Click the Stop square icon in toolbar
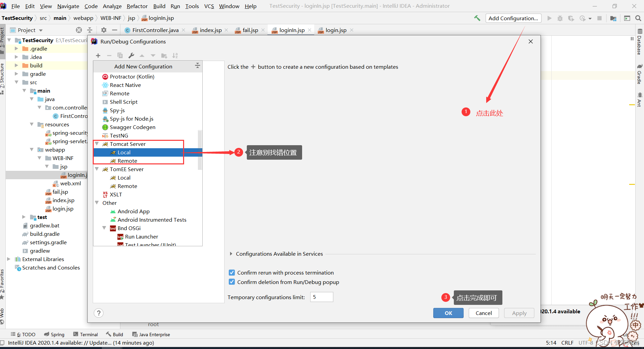 coord(599,18)
